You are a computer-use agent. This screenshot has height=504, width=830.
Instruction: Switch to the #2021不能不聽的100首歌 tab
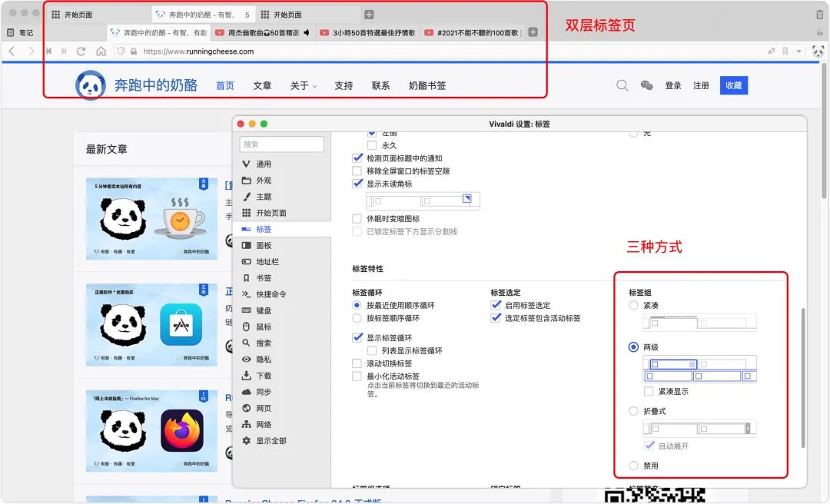coord(473,32)
